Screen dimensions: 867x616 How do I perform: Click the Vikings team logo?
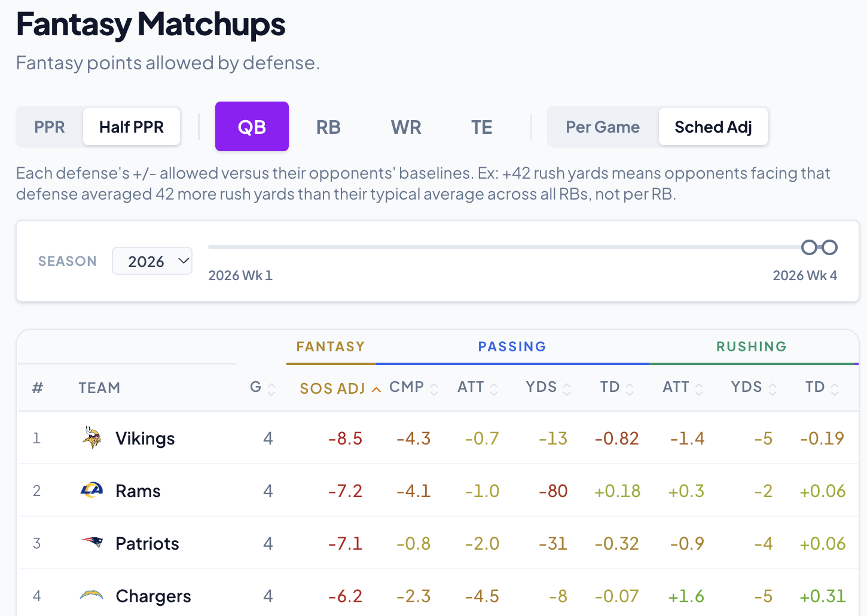[x=91, y=438]
